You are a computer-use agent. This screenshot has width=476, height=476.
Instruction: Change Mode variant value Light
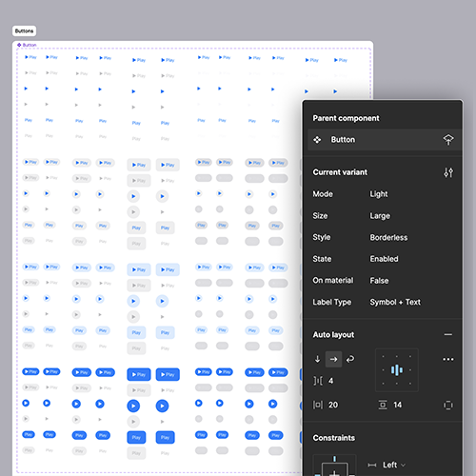tap(379, 194)
